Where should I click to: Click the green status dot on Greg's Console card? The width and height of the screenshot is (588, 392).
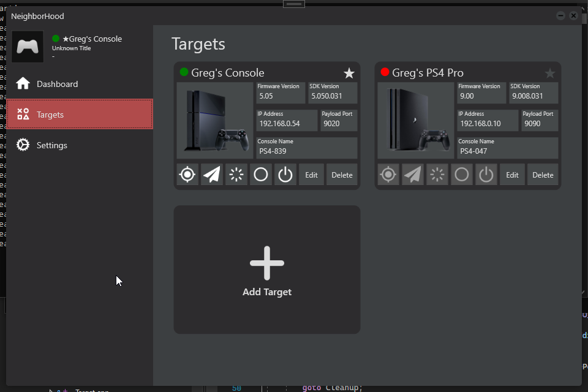coord(184,72)
